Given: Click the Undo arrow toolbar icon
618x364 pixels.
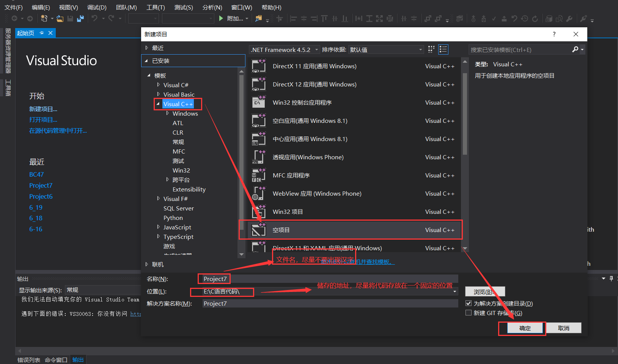Looking at the screenshot, I should click(x=94, y=18).
